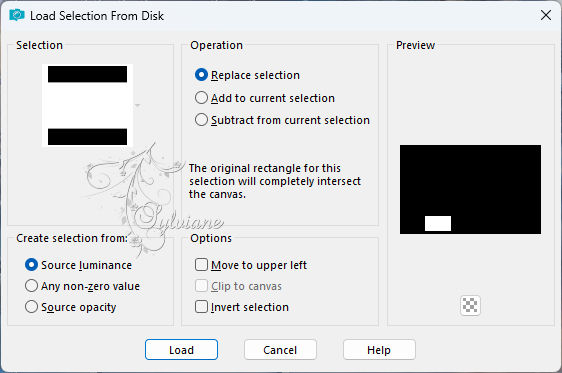This screenshot has width=562, height=373.
Task: Click the Load Selection From Disk title text
Action: (97, 16)
